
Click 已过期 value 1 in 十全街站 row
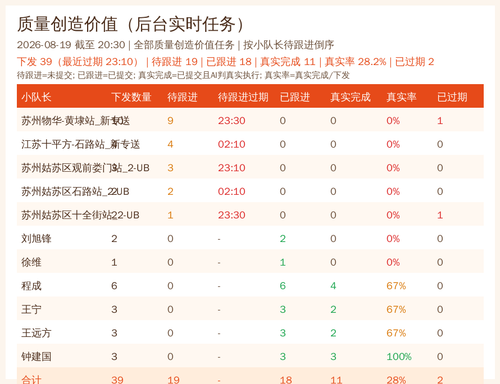coord(440,215)
